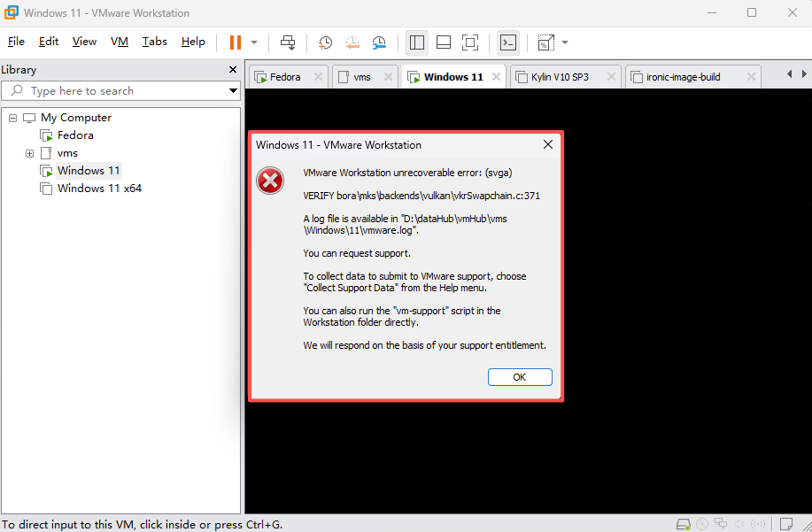Close the ironic-image-build tab
The width and height of the screenshot is (812, 532).
pyautogui.click(x=751, y=77)
